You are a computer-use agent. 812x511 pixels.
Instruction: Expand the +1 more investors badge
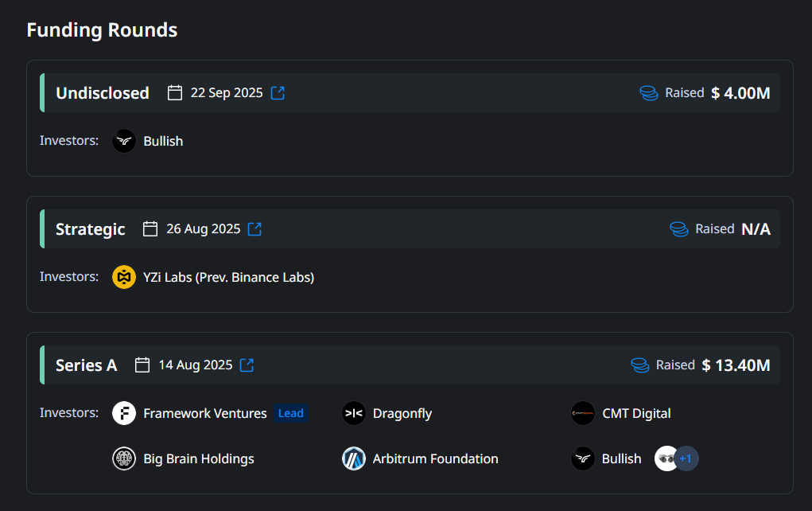point(686,458)
